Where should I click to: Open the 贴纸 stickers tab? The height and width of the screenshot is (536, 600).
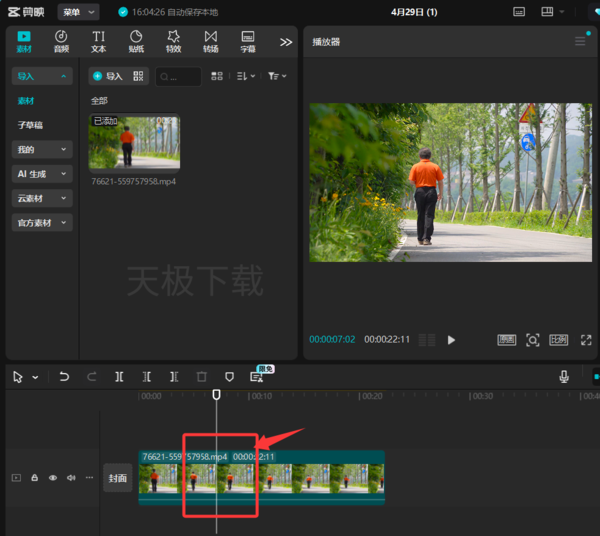tap(136, 42)
